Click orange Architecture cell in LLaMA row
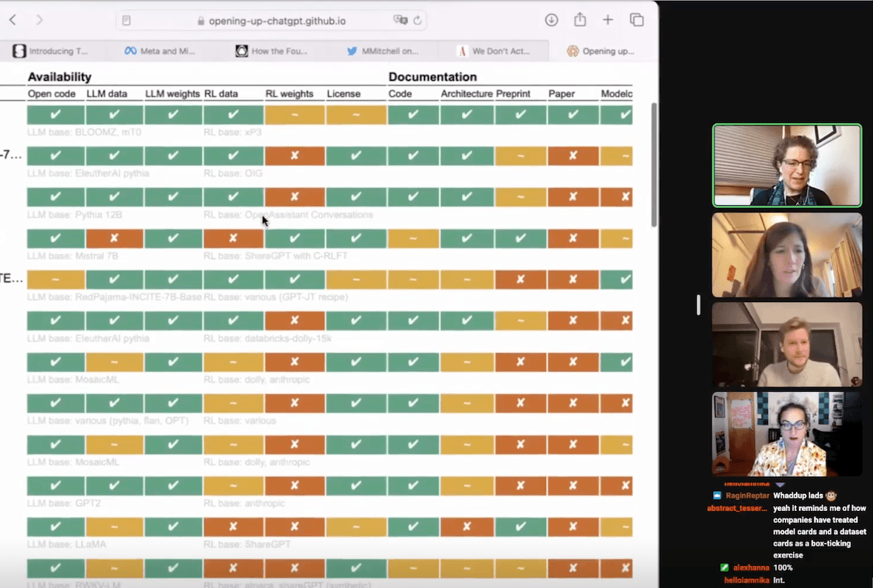873x588 pixels. point(466,527)
